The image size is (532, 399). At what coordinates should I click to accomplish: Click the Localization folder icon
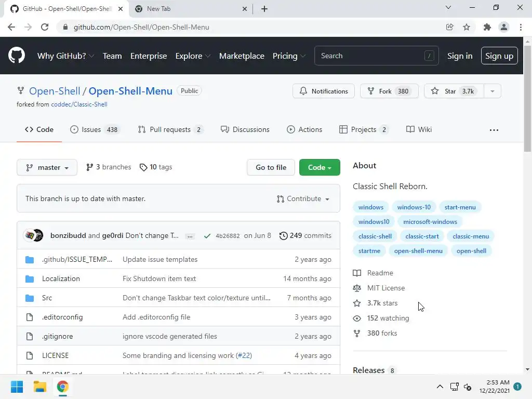(30, 279)
